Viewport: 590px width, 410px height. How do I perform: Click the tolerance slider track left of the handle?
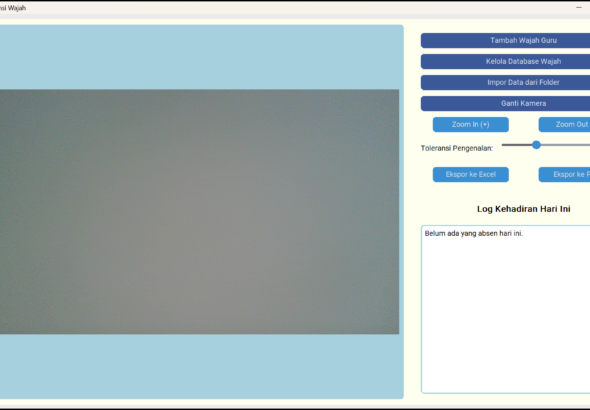click(517, 145)
